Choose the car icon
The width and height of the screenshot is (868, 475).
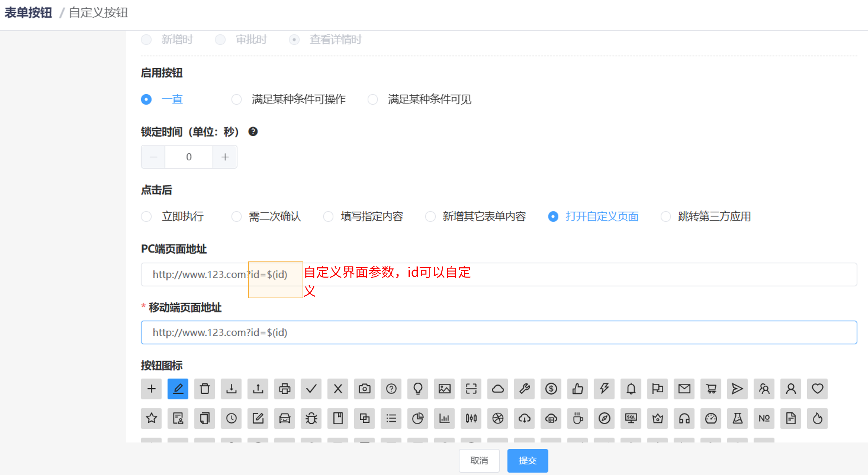(x=284, y=419)
